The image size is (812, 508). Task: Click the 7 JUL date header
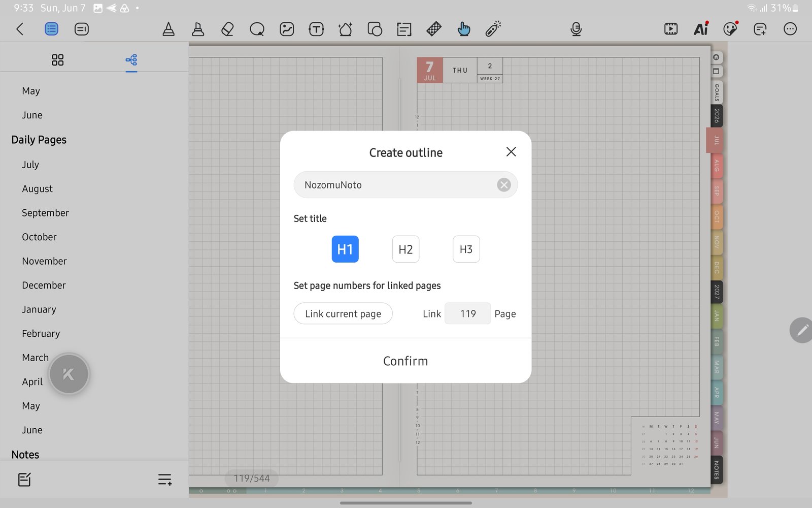point(430,70)
